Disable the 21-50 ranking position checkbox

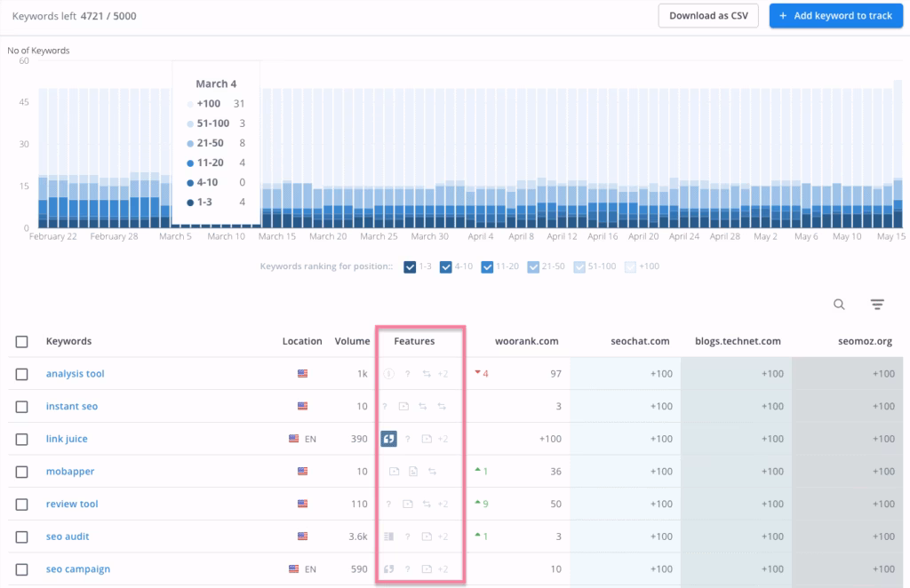click(534, 266)
